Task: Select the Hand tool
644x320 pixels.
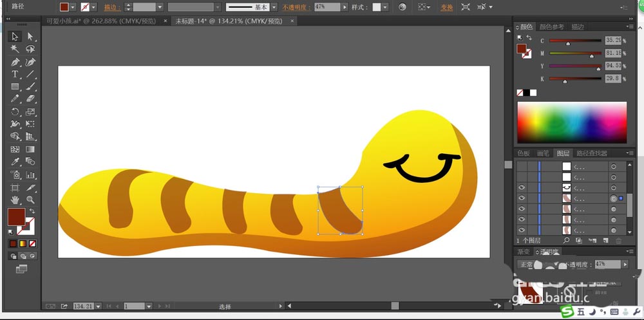Action: [15, 200]
